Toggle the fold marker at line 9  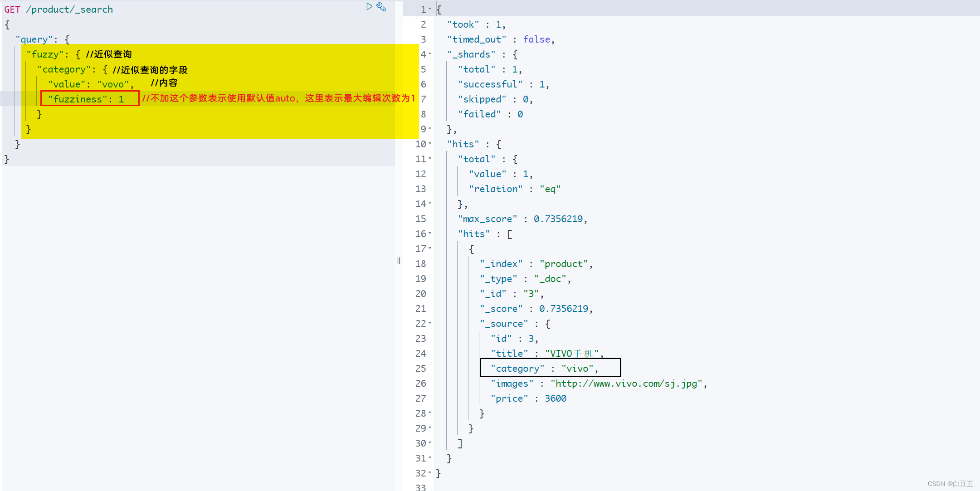(x=430, y=129)
